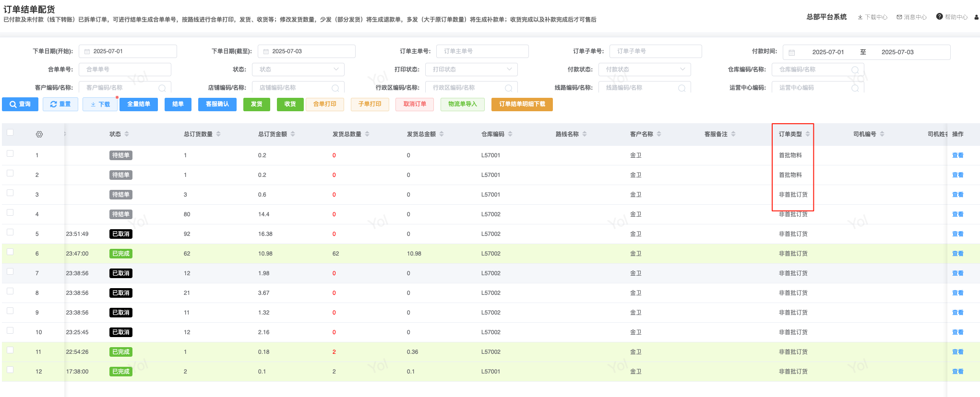This screenshot has width=980, height=397.
Task: Toggle the select-all checkbox in table header
Action: 10,132
